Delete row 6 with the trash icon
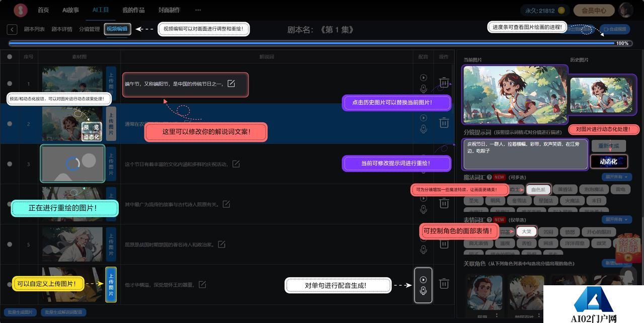This screenshot has height=323, width=644. point(444,284)
